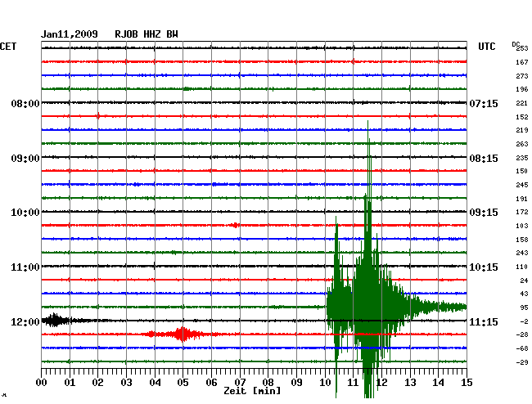Screen dimensions: 532x404
Task: Click the CET time label 09:00
Action: 25,159
